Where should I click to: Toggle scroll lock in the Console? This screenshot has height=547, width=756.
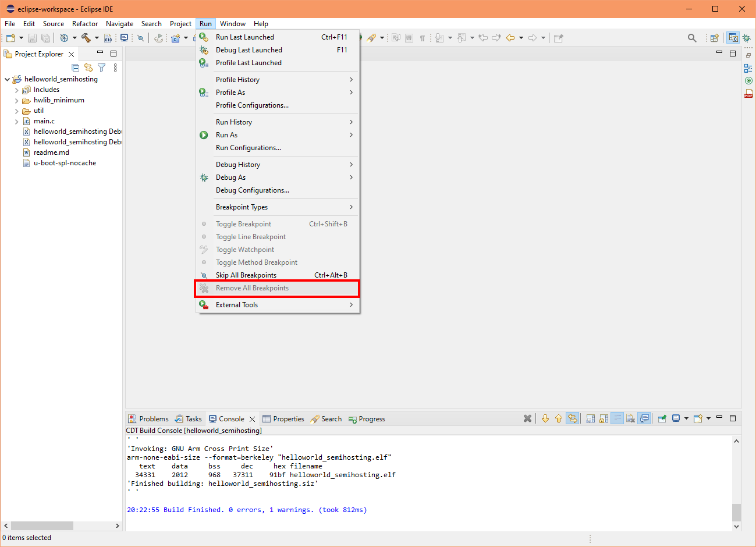(x=602, y=418)
